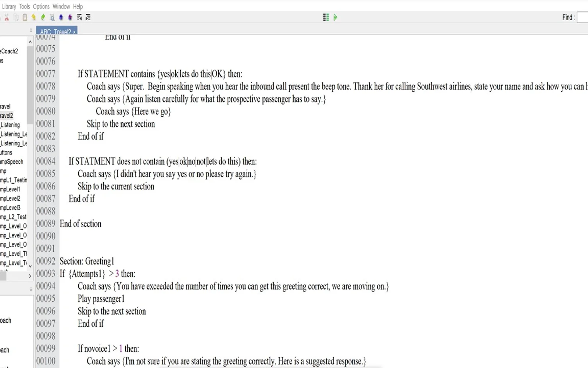The image size is (588, 368).
Task: Open the Help menu
Action: click(x=78, y=6)
